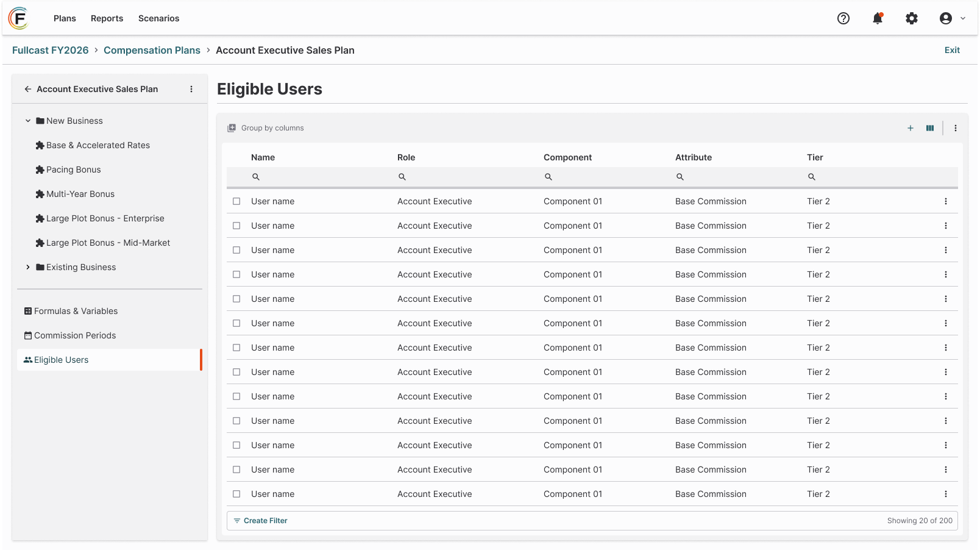Open sixth row's kebab actions menu
This screenshot has width=980, height=550.
(x=946, y=323)
